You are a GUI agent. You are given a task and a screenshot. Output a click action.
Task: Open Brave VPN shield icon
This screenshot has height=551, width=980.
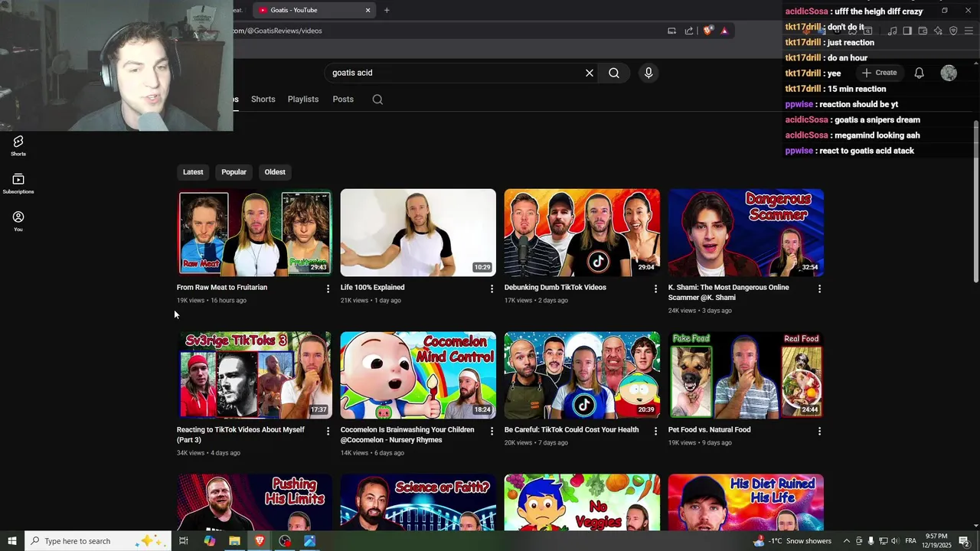[953, 31]
